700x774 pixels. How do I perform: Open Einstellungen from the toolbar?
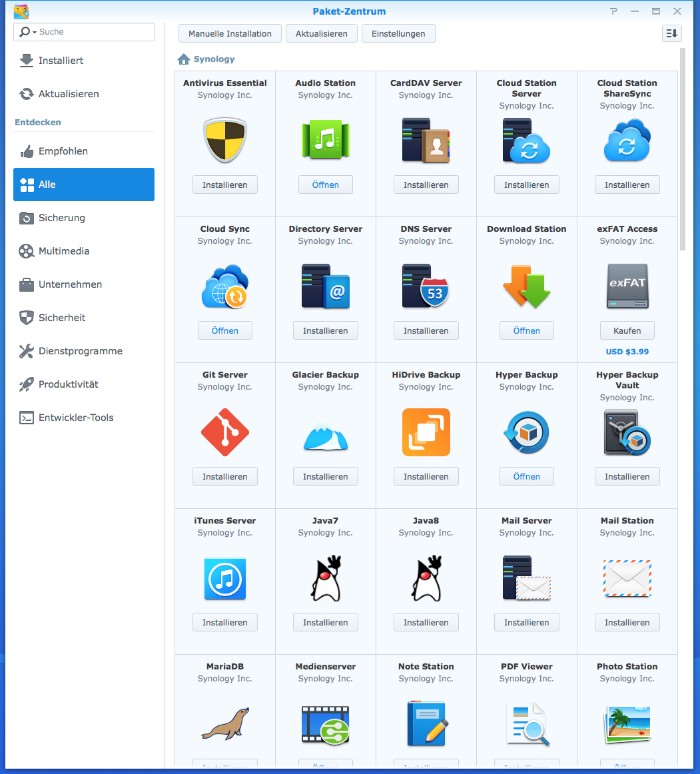[398, 33]
